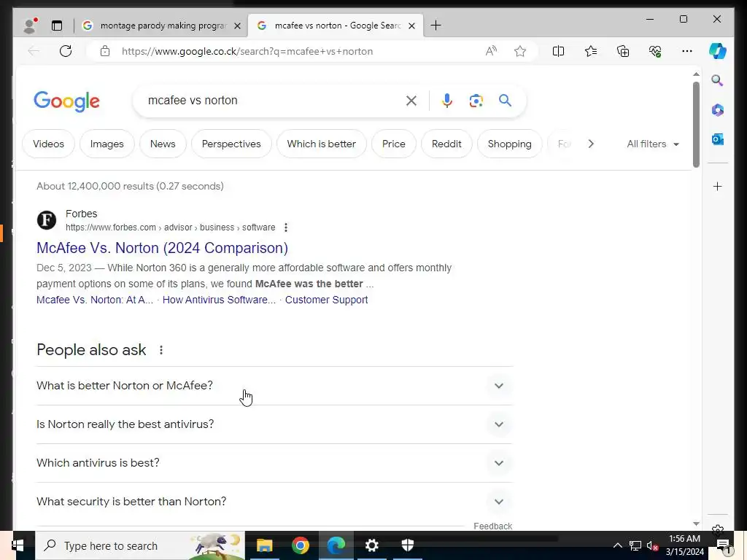This screenshot has height=560, width=747.
Task: Click the Edge profile avatar icon
Action: (x=31, y=26)
